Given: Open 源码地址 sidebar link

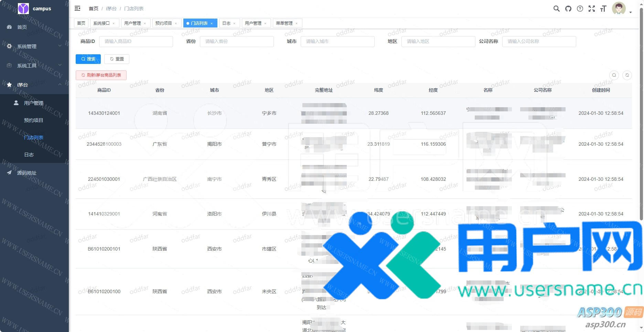Looking at the screenshot, I should coord(34,173).
